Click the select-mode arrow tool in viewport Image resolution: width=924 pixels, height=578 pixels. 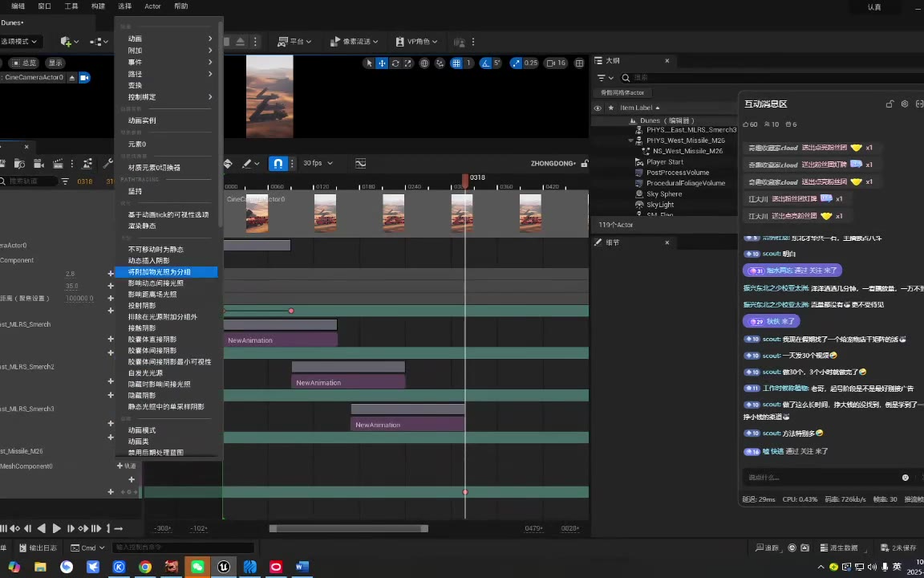369,63
